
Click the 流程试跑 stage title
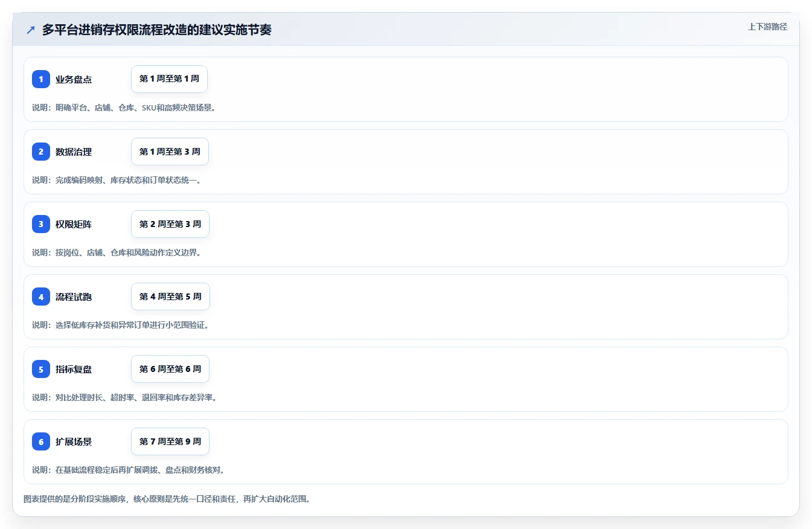pyautogui.click(x=74, y=297)
